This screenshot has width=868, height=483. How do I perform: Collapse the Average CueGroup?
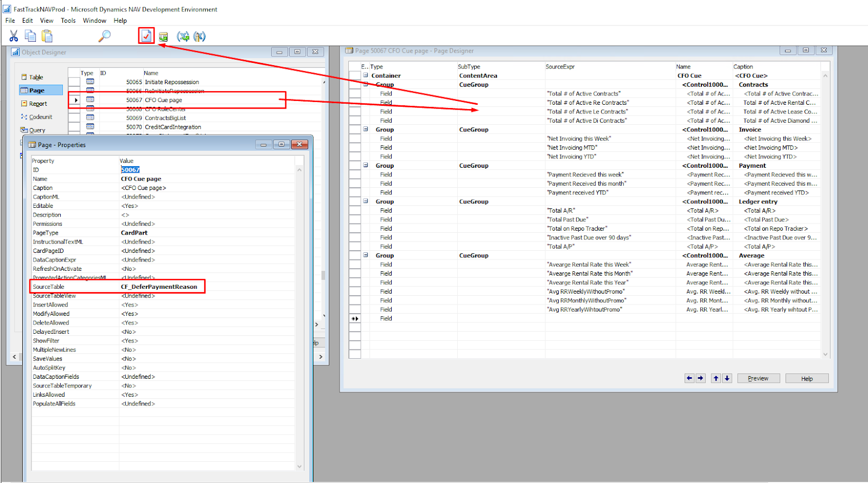pos(366,255)
